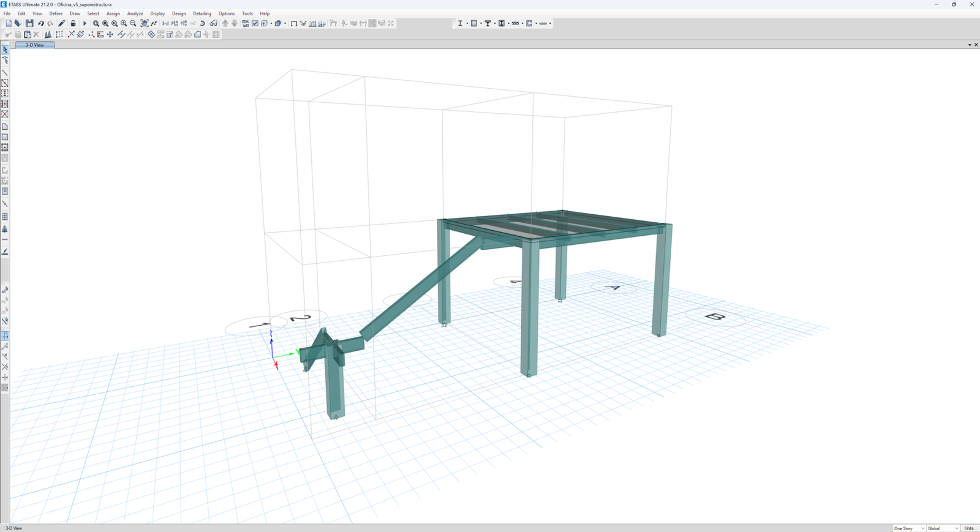This screenshot has width=980, height=532.
Task: Open the view window list dropdown arrow
Action: tap(970, 45)
